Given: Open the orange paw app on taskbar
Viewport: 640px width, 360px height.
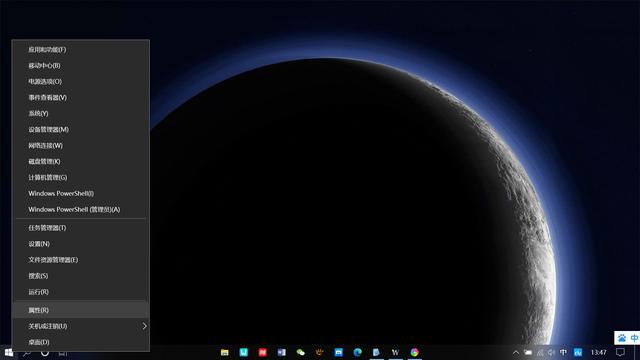Looking at the screenshot, I should (x=320, y=352).
